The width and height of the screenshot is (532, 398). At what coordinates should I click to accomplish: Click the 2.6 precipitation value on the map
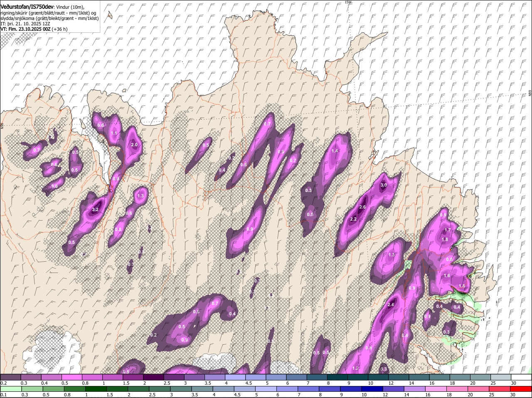click(362, 207)
